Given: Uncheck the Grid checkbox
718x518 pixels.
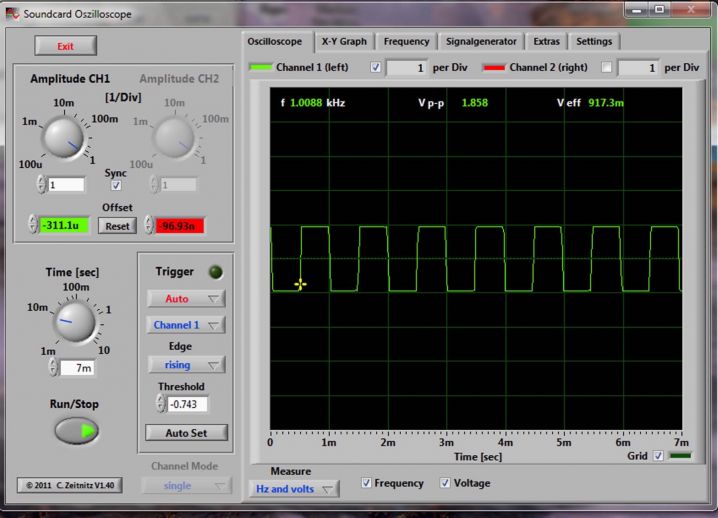Looking at the screenshot, I should [x=657, y=456].
